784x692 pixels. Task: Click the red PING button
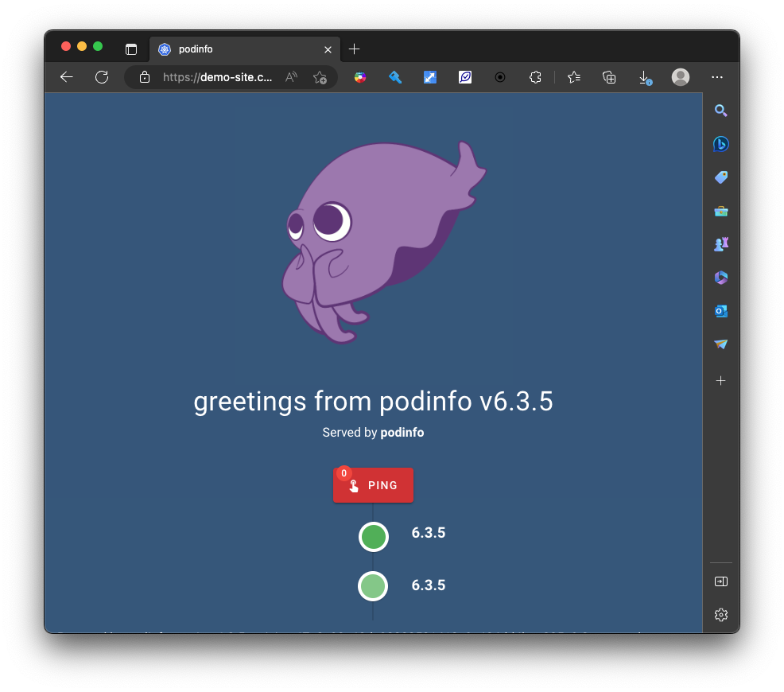[373, 485]
